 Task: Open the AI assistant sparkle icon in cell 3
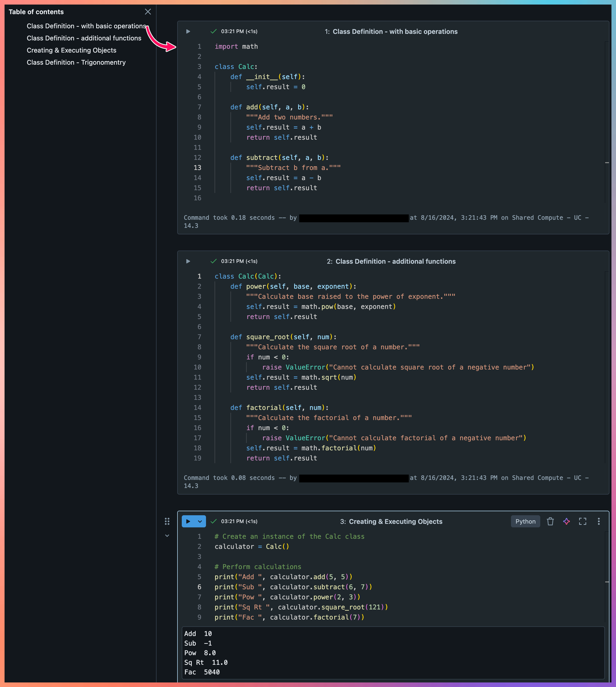coord(566,521)
